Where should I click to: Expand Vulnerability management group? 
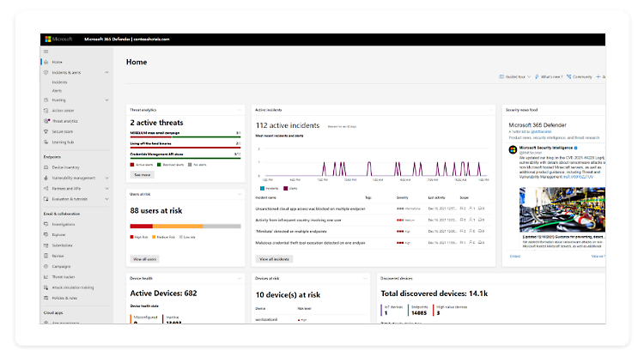coord(106,178)
